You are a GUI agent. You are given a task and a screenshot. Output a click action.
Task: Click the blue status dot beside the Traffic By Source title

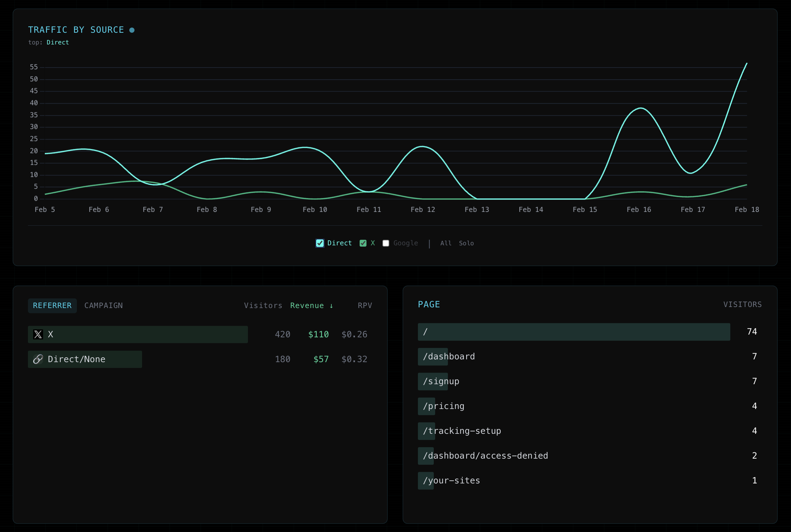point(132,30)
